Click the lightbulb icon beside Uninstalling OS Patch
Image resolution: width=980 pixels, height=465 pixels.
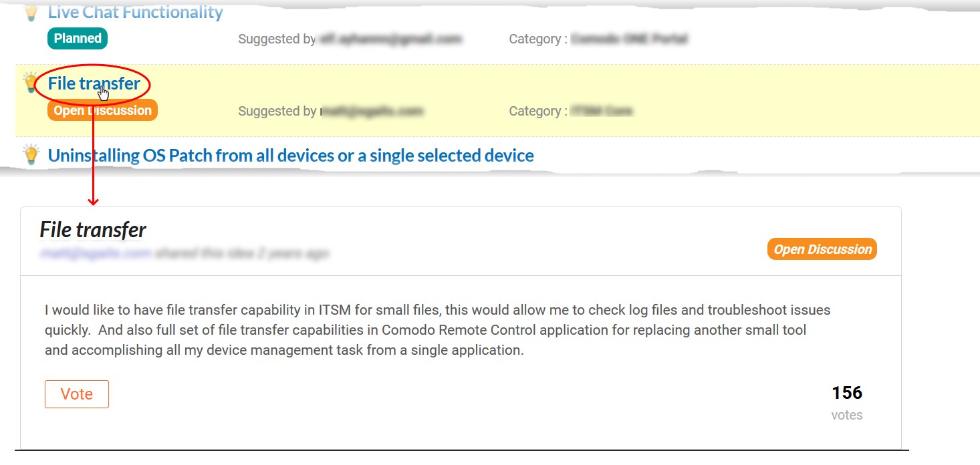point(31,155)
